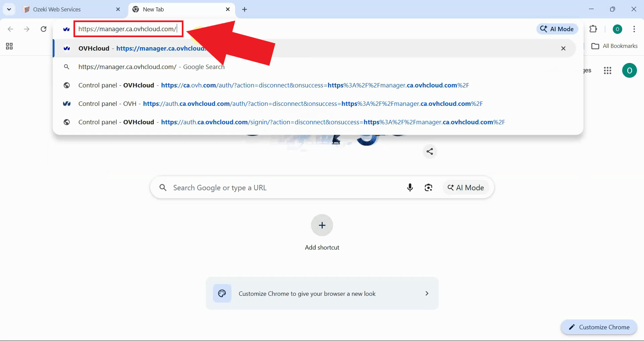Open Google Lens image search
Screen dimensions: 644x341
(429, 188)
